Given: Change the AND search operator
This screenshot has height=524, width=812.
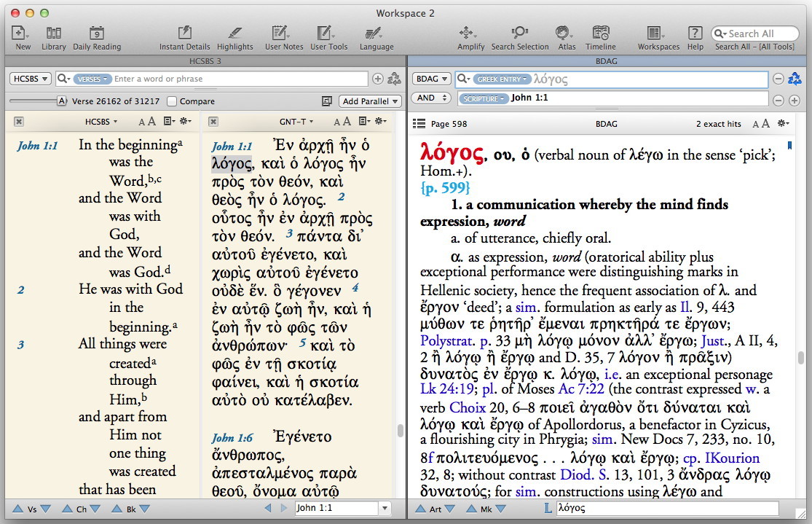Looking at the screenshot, I should pyautogui.click(x=431, y=98).
